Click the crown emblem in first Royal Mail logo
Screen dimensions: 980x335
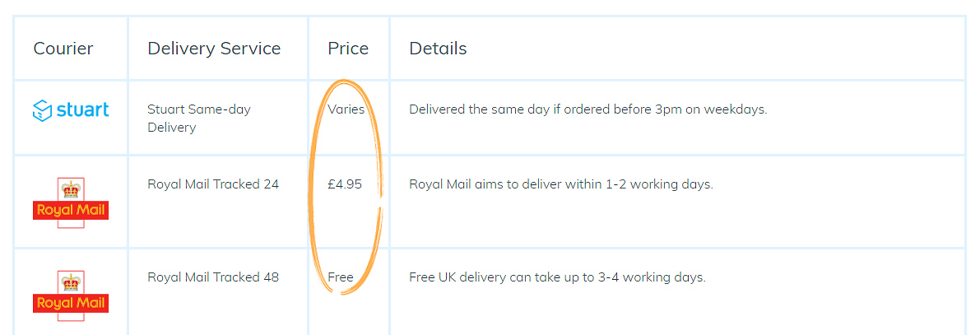(71, 189)
